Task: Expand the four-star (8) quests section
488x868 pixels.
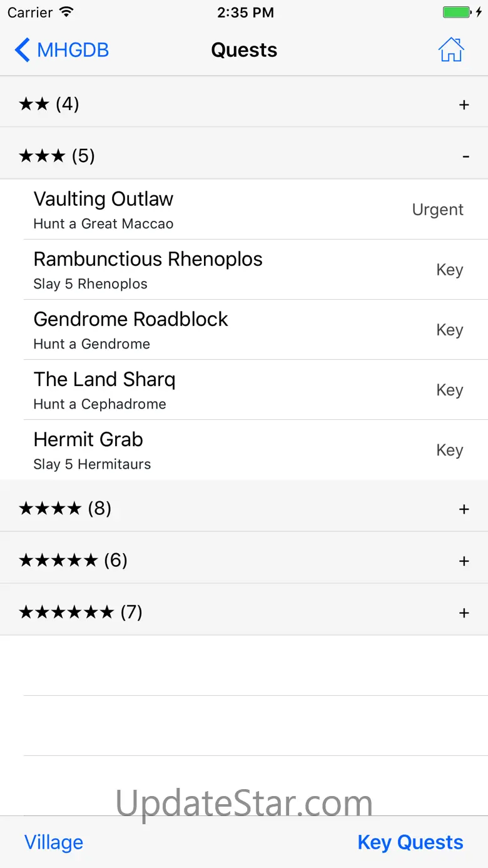Action: [x=244, y=507]
